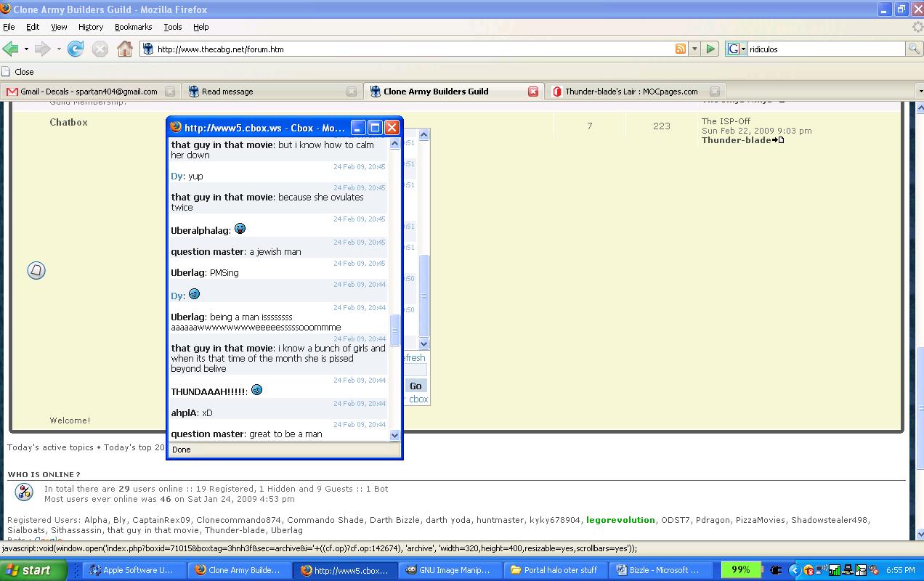
Task: Click the Forward navigation arrow
Action: pyautogui.click(x=42, y=49)
